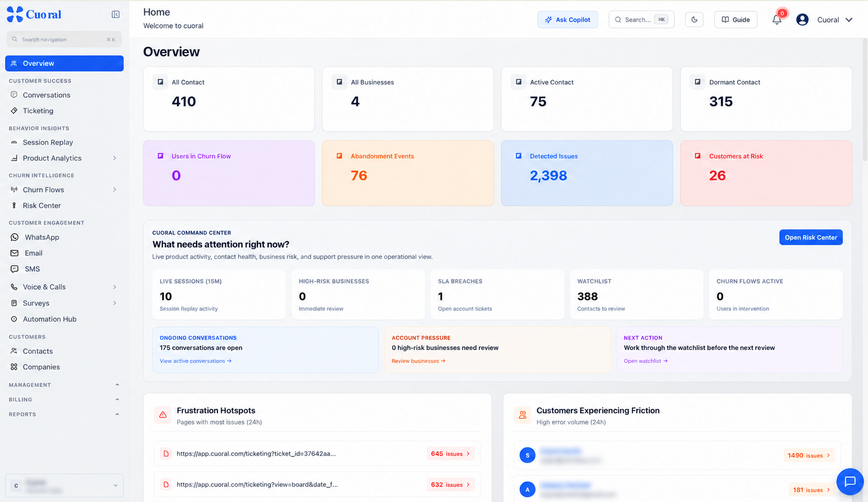This screenshot has height=502, width=868.
Task: Expand the Voice & Calls submenu
Action: 114,287
